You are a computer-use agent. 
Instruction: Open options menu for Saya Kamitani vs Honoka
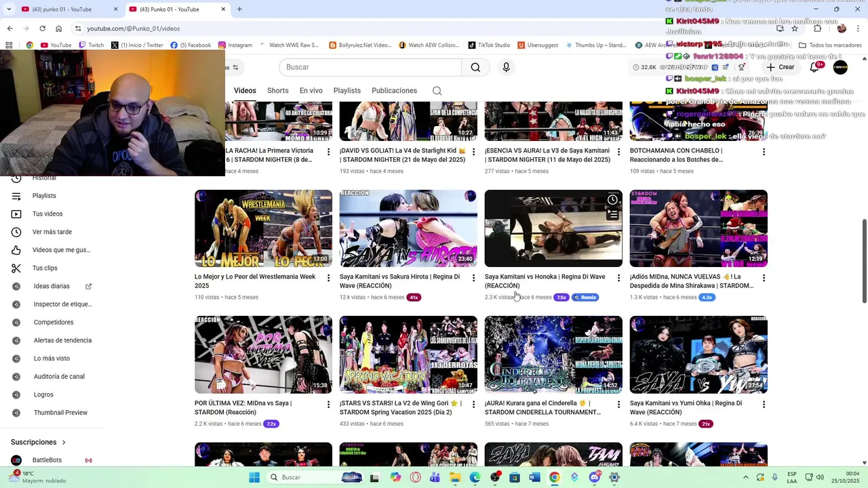618,278
